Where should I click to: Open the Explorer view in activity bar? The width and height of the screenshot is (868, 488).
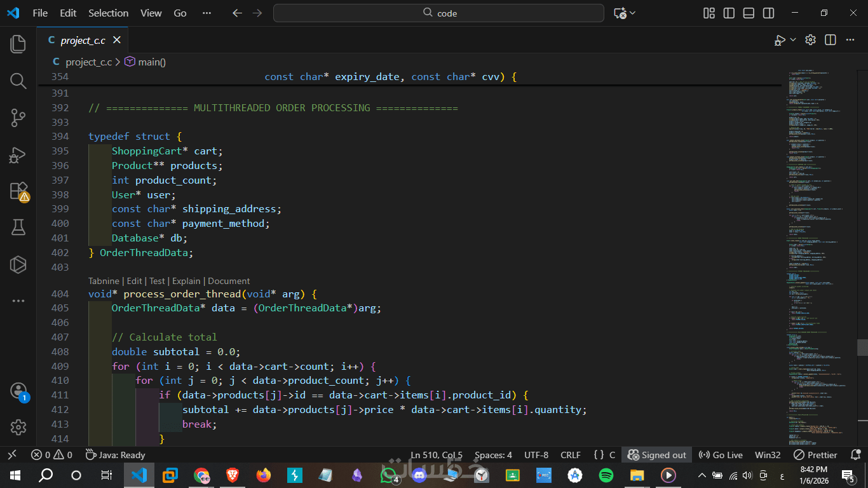tap(18, 44)
